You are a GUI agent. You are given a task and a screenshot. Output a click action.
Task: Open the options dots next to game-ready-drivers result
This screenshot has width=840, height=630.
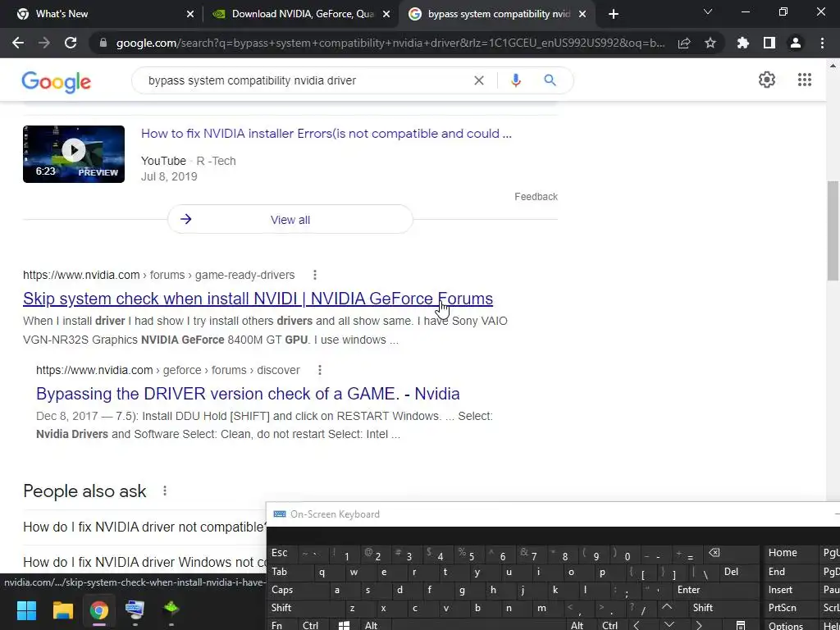click(x=315, y=275)
